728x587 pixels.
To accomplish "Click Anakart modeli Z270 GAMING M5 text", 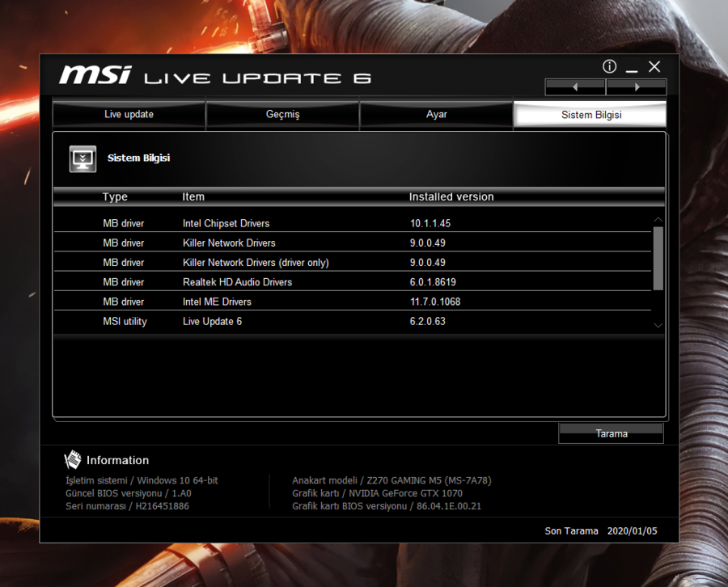I will 392,480.
